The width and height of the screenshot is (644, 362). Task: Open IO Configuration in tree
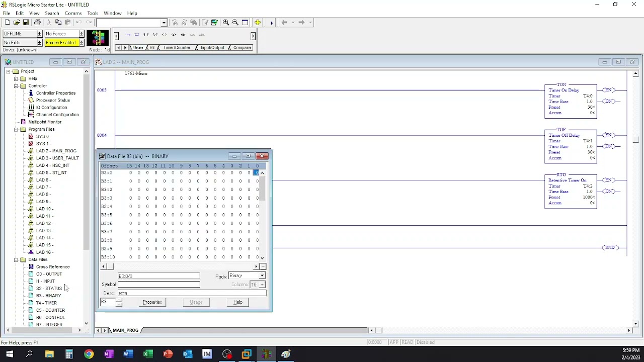51,108
